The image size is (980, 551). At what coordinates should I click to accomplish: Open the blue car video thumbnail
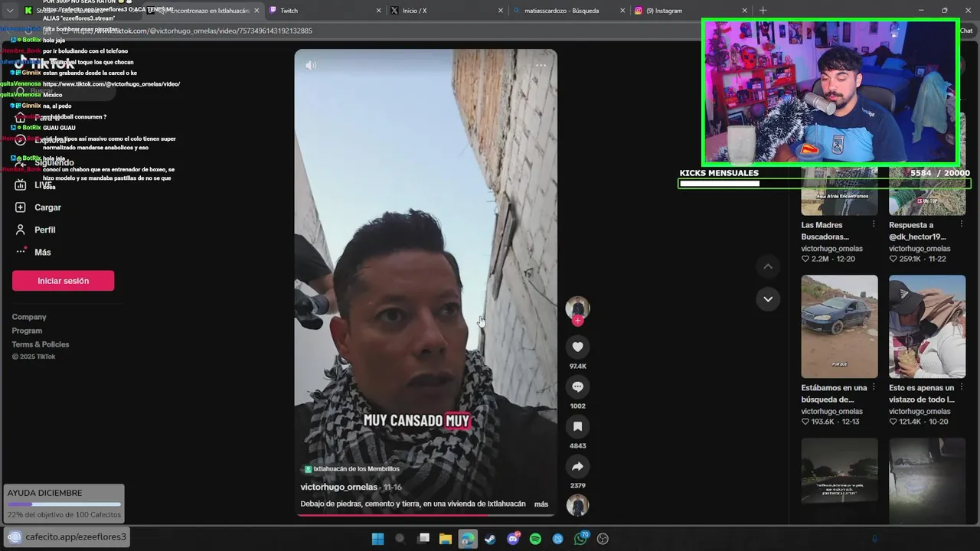(x=839, y=326)
